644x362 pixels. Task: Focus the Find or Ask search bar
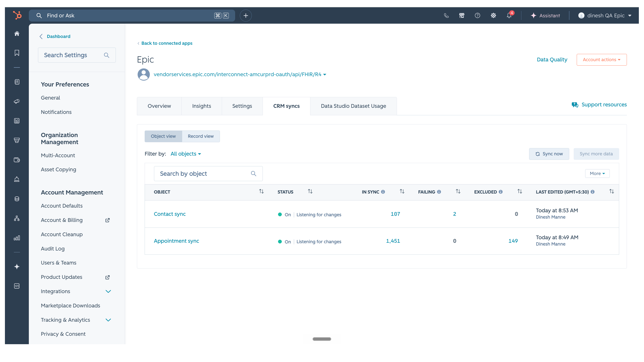tap(132, 15)
